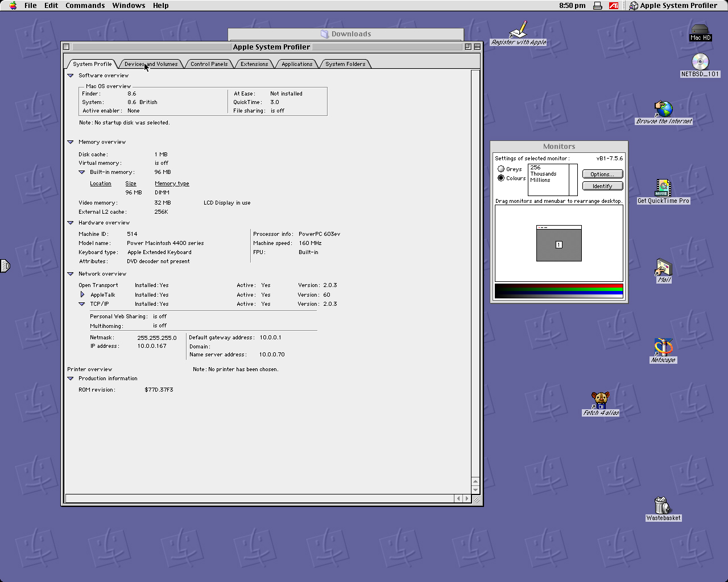Collapse the TCP/IP details
The height and width of the screenshot is (582, 728).
82,304
